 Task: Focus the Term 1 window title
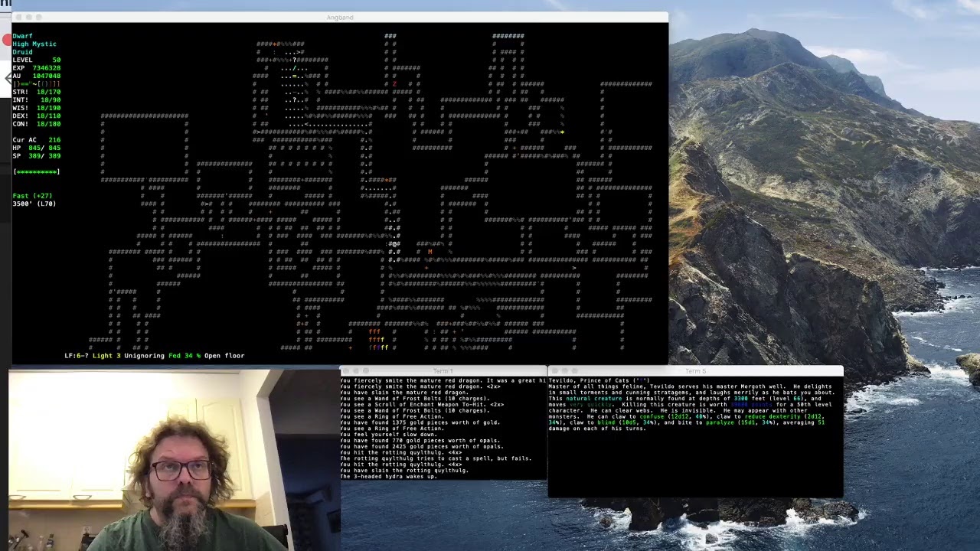[443, 371]
